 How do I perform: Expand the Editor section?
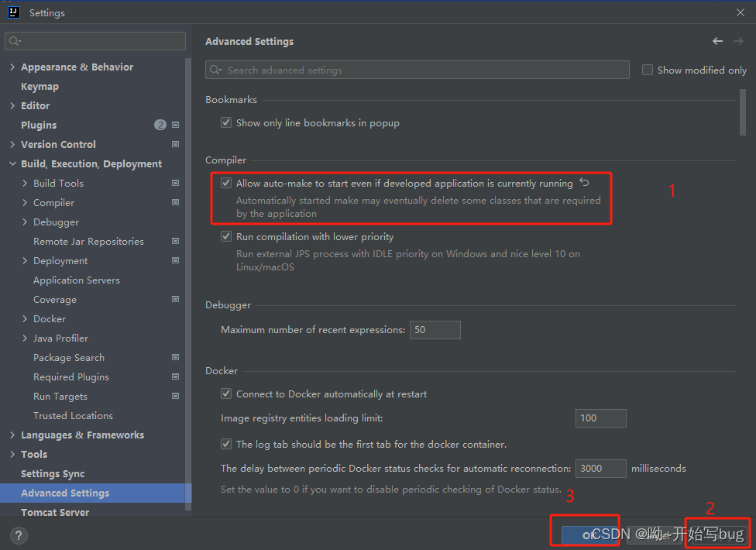tap(12, 105)
